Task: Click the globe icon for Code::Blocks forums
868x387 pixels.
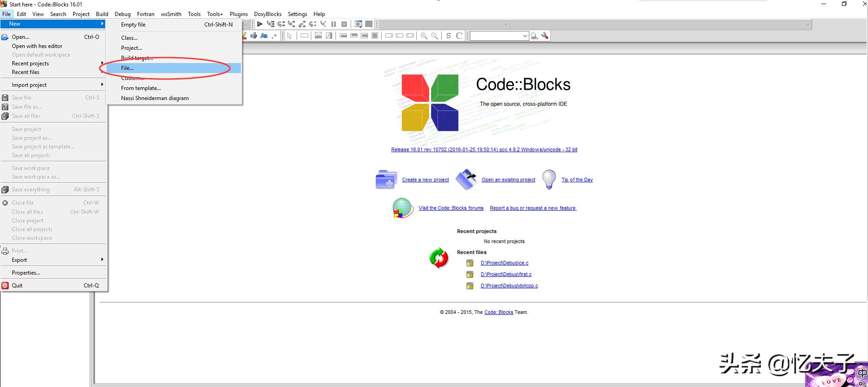Action: pos(403,208)
